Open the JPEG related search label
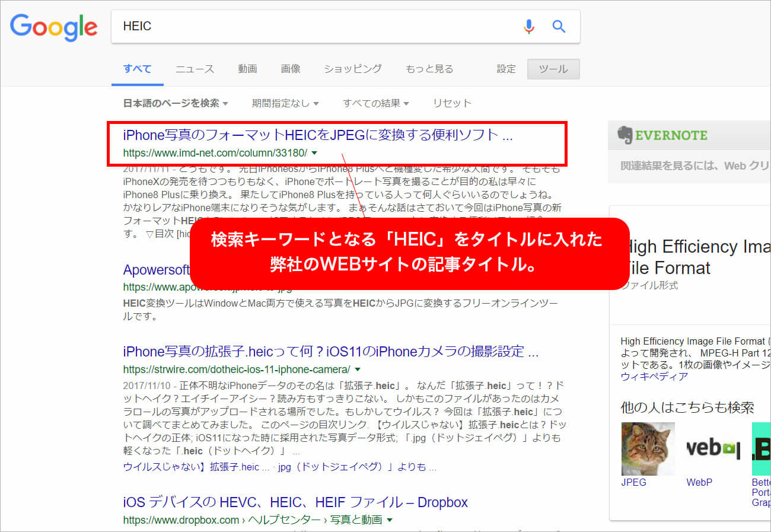The image size is (771, 532). tap(633, 482)
